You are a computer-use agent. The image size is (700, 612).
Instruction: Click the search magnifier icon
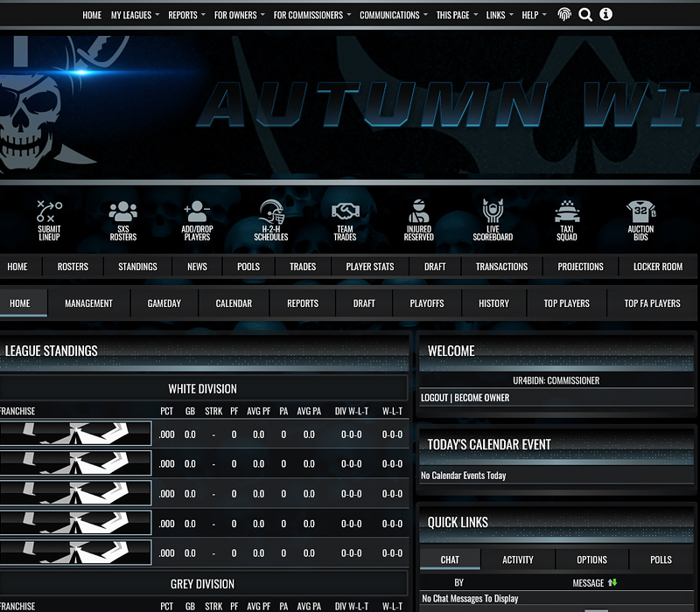585,15
